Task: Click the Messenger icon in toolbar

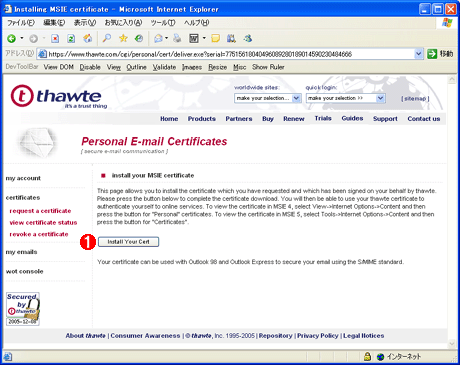Action: pos(247,39)
